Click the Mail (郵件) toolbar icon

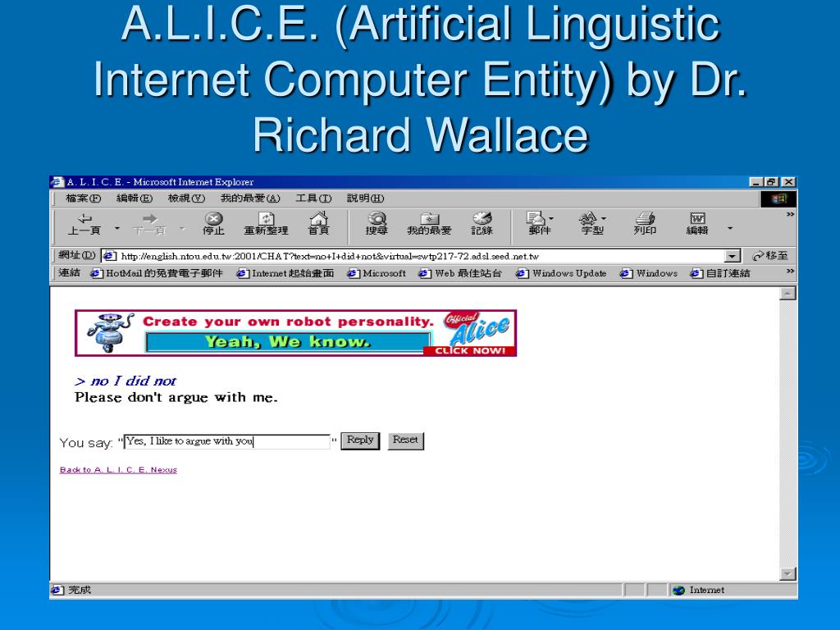(x=540, y=224)
